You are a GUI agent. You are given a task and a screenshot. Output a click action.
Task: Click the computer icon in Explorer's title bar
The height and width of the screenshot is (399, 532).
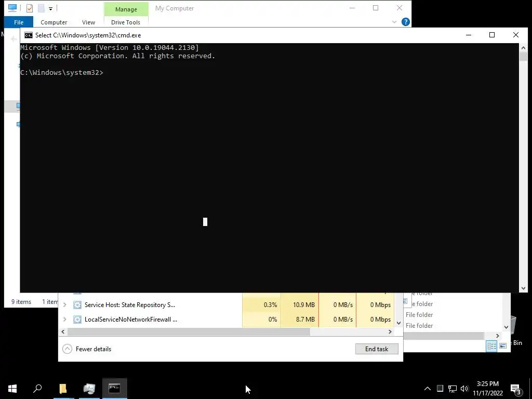pos(12,8)
